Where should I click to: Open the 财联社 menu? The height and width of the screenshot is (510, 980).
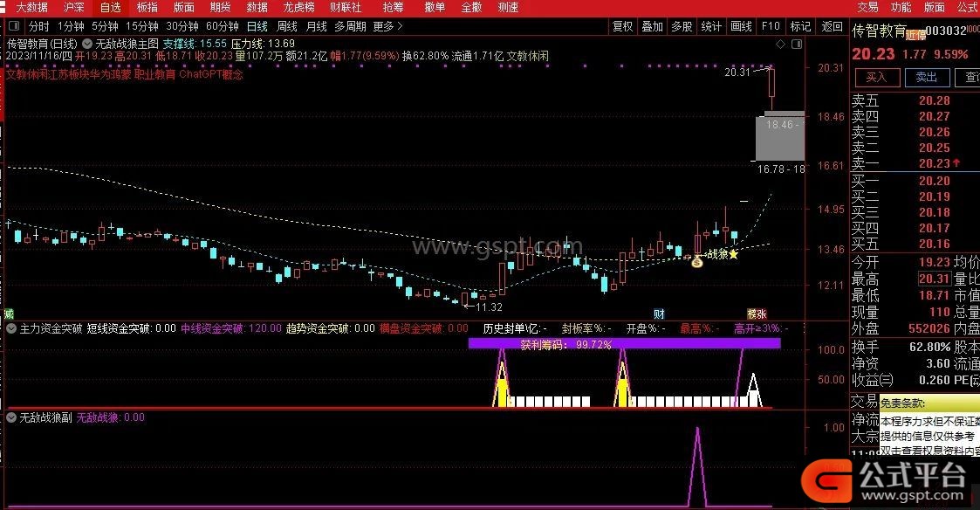click(346, 8)
